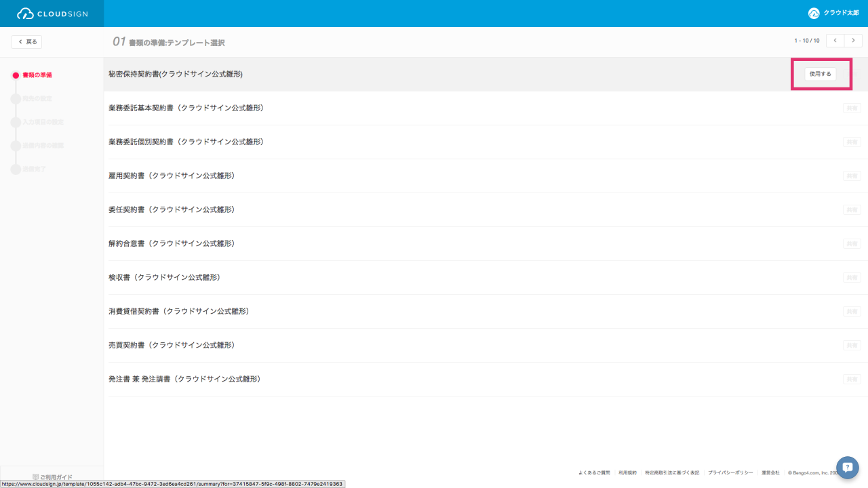Click 使用する for the 秘密保持契約書 template
The image size is (868, 488).
tap(821, 74)
